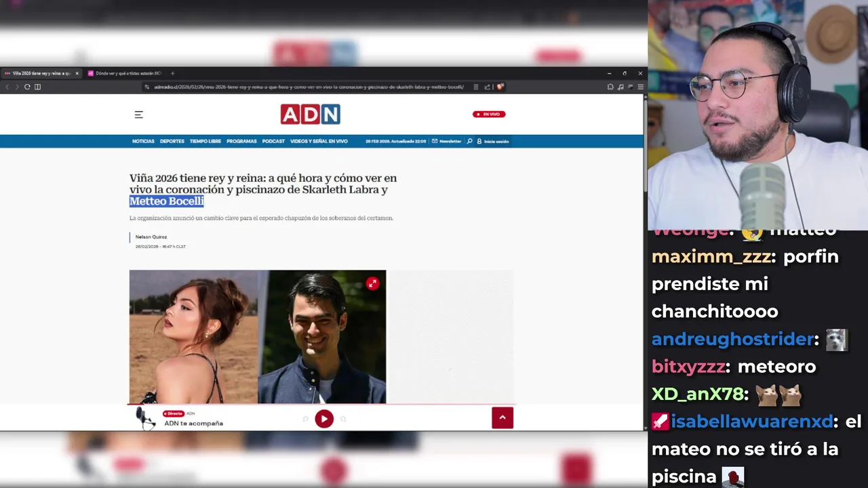
Task: Click the forward icon right of play
Action: (343, 419)
